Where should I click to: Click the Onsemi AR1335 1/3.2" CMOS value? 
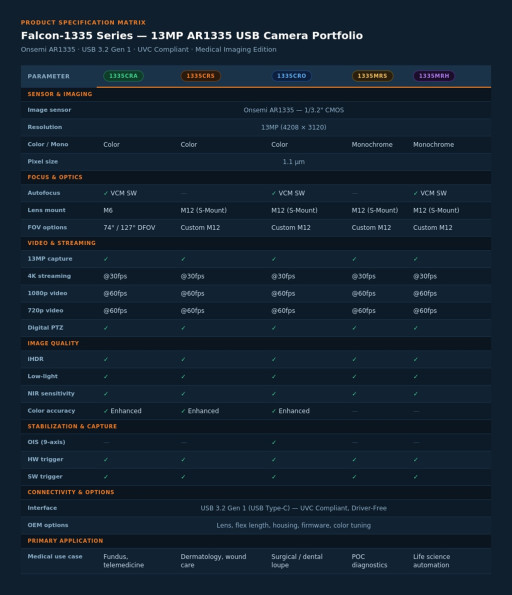[x=294, y=110]
